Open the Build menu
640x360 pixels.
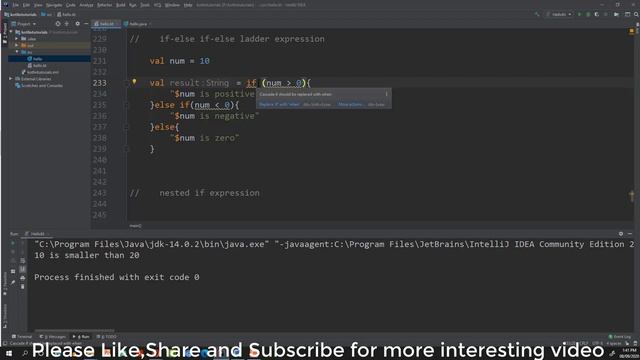point(120,5)
